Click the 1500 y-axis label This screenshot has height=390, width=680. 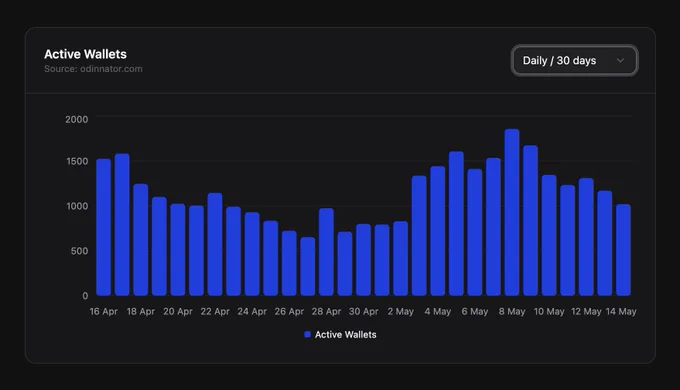77,161
